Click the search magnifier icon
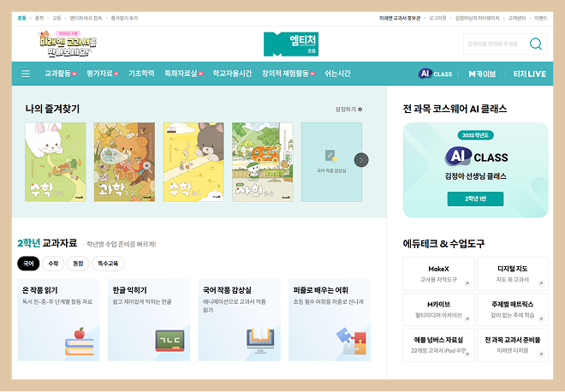 pyautogui.click(x=536, y=44)
